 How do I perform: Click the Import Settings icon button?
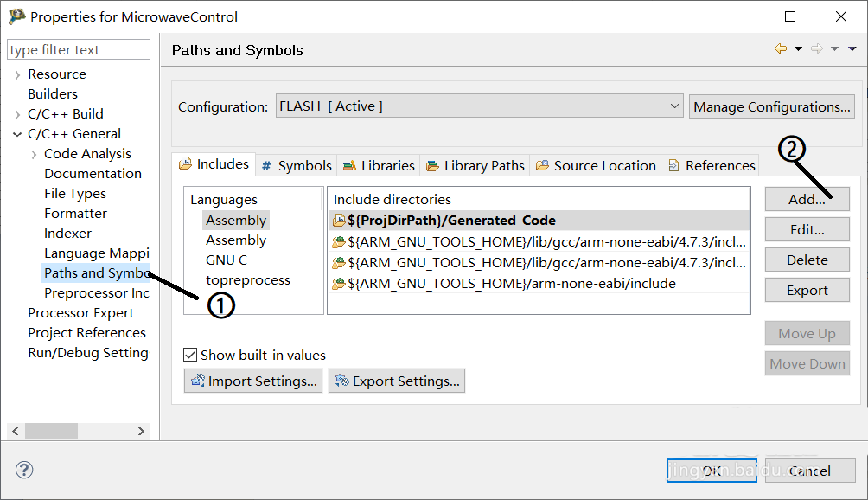coord(252,381)
